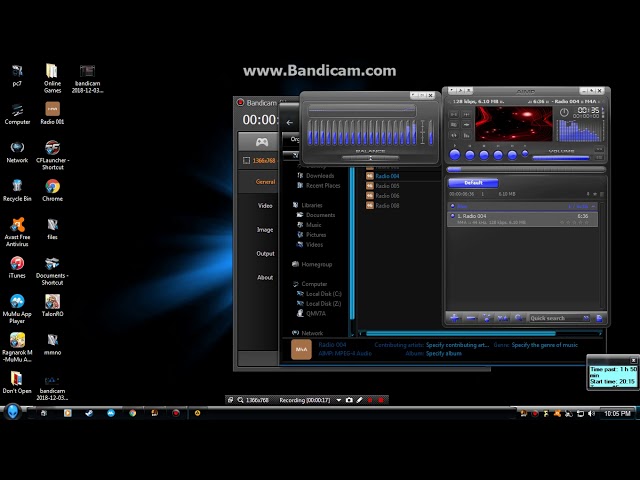640x480 pixels.
Task: Open the Recycle Bin icon
Action: [17, 190]
